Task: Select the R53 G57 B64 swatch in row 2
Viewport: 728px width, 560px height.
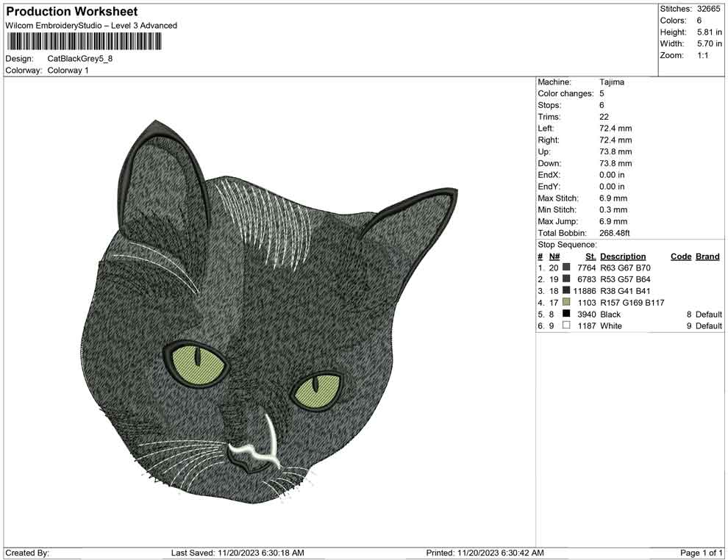Action: coord(565,279)
